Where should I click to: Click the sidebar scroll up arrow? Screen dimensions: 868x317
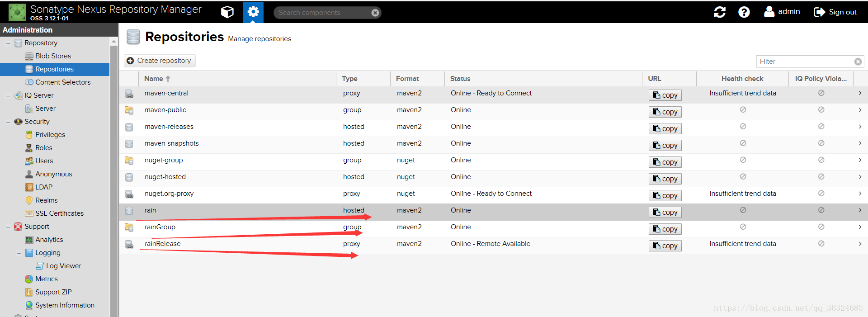pos(114,42)
